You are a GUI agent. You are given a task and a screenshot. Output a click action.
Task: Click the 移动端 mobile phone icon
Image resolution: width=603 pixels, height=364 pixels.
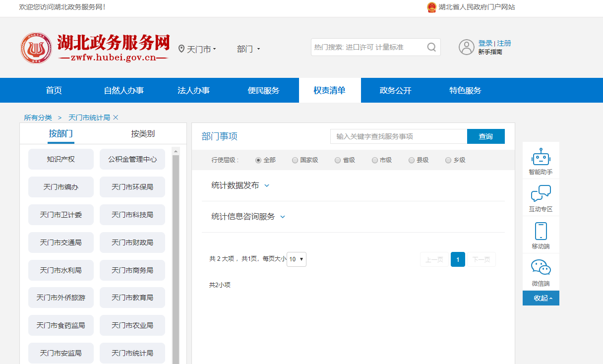541,231
